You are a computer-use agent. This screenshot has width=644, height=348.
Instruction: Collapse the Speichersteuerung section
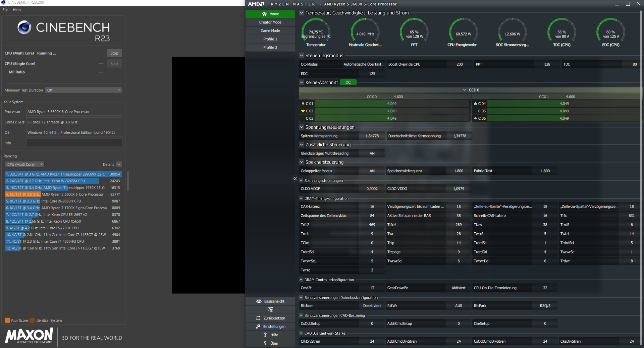[x=302, y=162]
